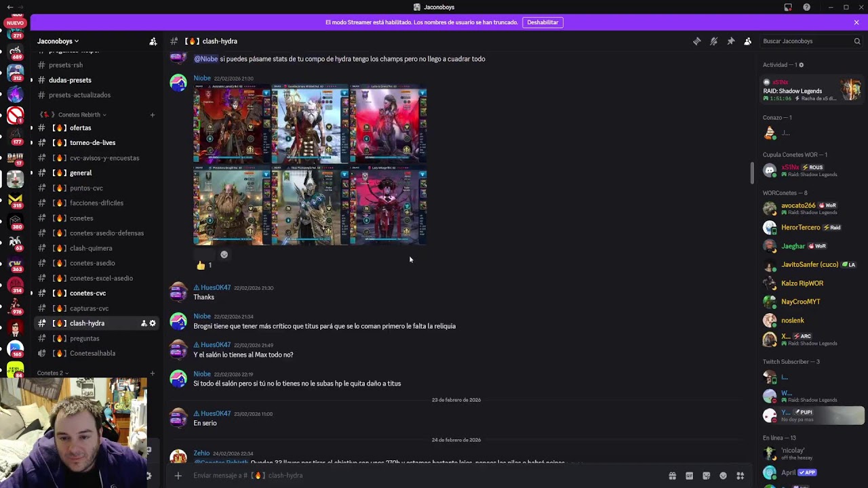Add channel to Conetes Rebirth category

pyautogui.click(x=152, y=115)
